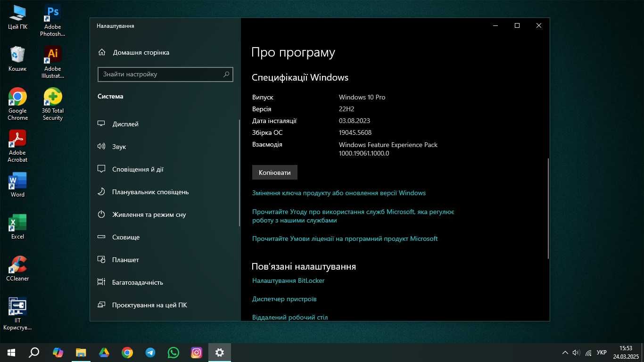Open Google Drive from the taskbar
The image size is (644, 362).
(104, 353)
